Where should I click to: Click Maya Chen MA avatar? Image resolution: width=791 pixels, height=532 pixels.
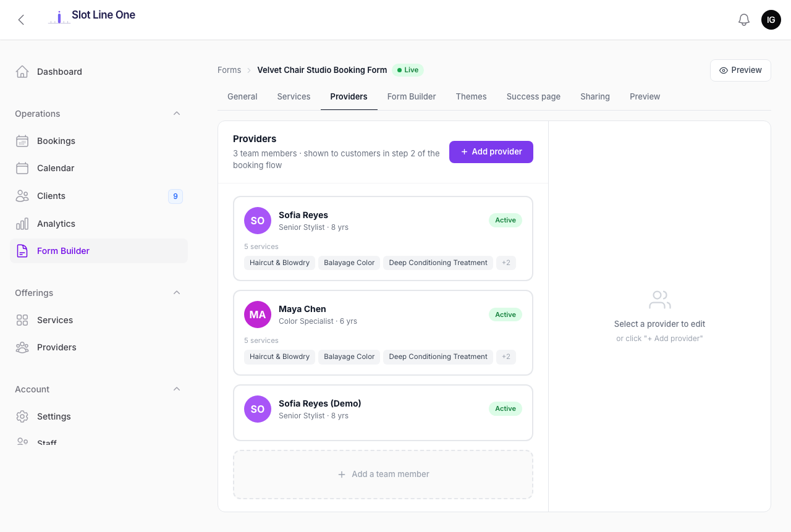tap(258, 315)
